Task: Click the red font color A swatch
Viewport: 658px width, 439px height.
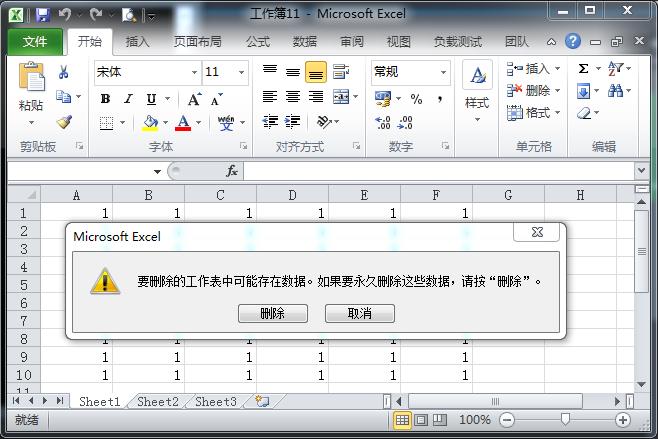Action: [183, 123]
